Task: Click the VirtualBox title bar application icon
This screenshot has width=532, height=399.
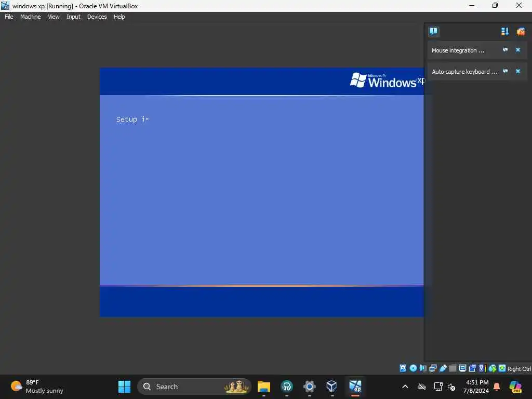Action: 5,5
